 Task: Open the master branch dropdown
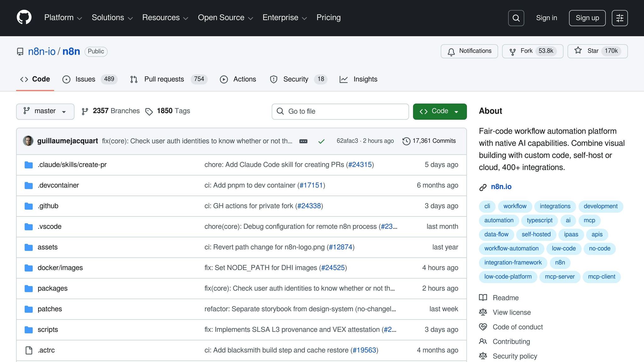coord(45,111)
